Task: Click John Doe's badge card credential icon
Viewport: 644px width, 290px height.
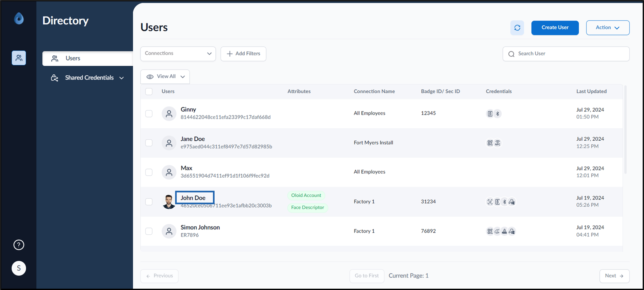Action: [497, 202]
